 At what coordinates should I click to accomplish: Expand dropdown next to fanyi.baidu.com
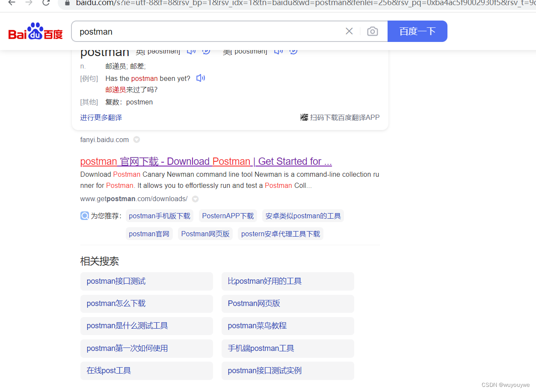pyautogui.click(x=136, y=140)
